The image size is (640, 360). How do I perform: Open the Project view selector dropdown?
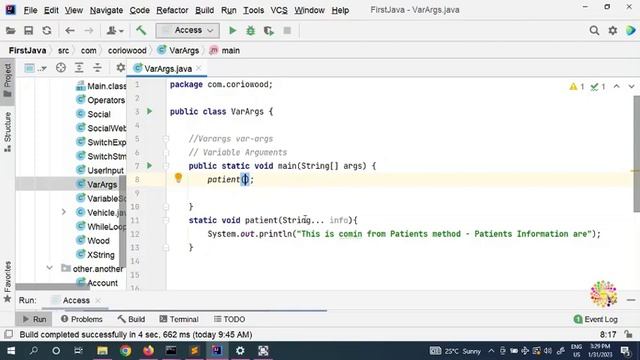click(35, 68)
